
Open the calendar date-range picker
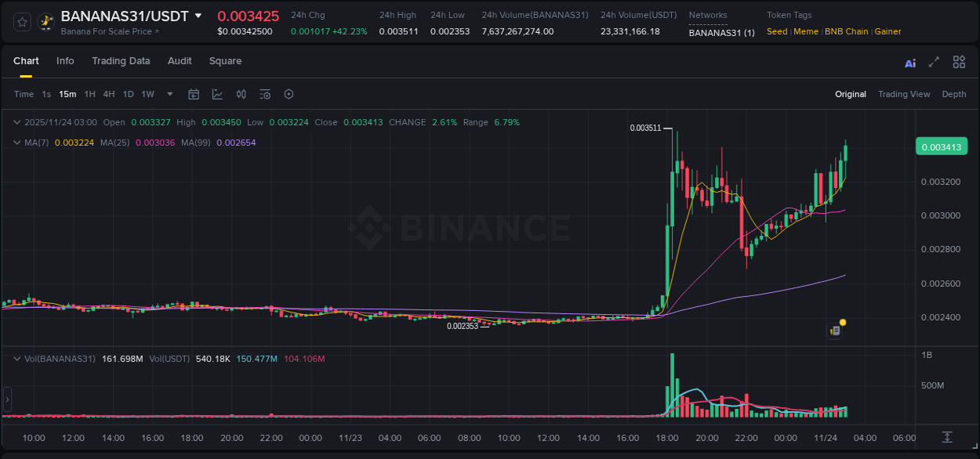tap(194, 94)
